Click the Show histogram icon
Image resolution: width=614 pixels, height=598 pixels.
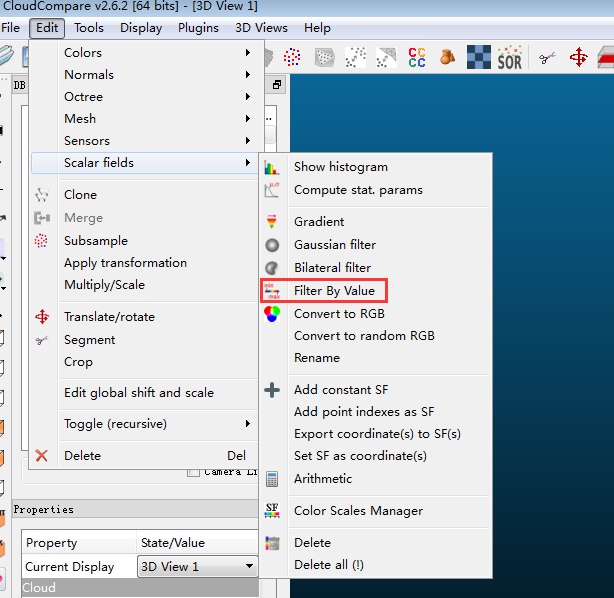(x=272, y=168)
